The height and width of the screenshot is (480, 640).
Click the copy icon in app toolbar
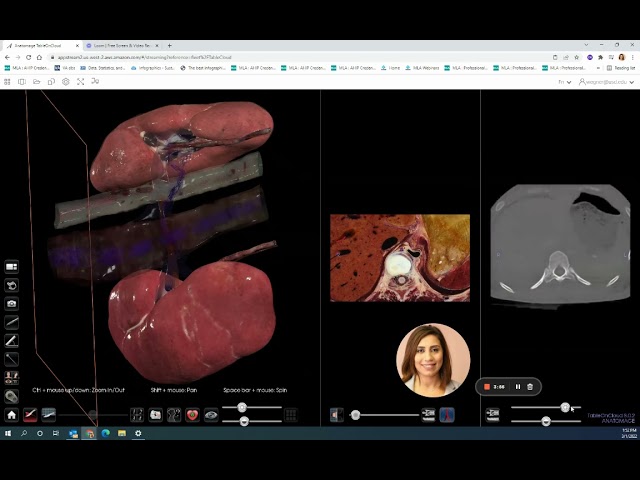(51, 82)
